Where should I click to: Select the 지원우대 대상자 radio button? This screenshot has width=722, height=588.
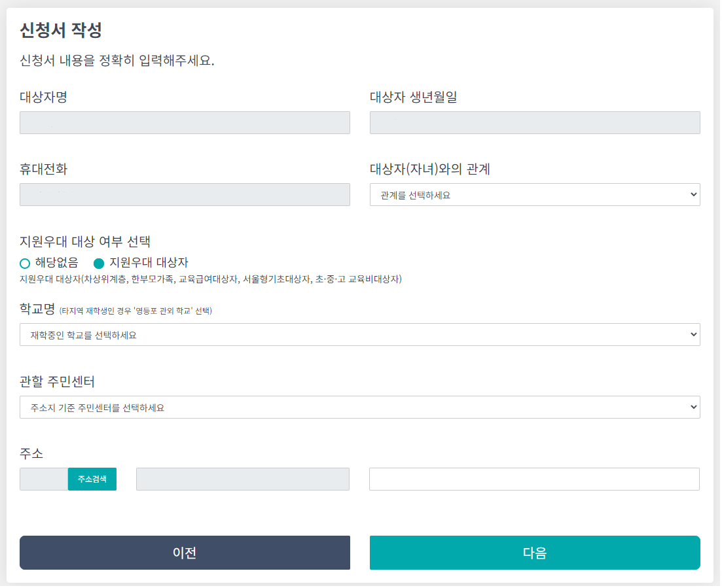coord(99,264)
